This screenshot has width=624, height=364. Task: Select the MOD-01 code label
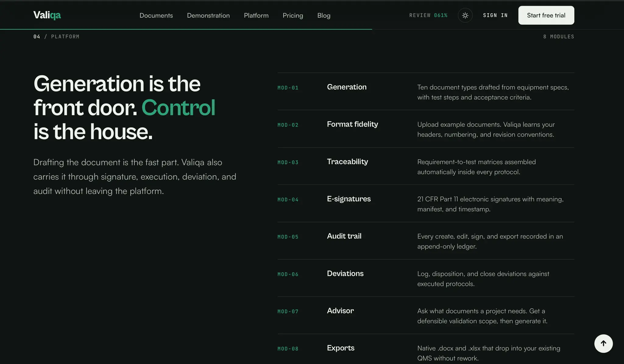point(288,88)
